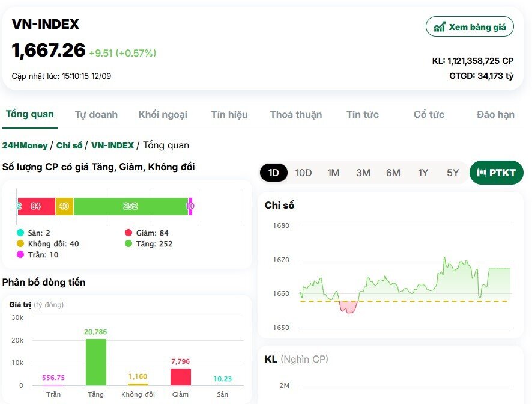This screenshot has width=532, height=404.
Task: Click the Xem bảng giá button
Action: point(470,26)
